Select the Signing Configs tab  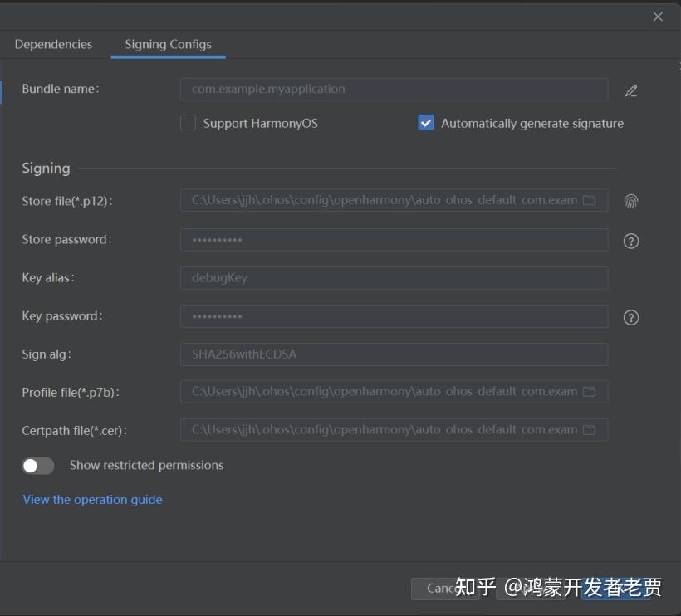coord(168,44)
